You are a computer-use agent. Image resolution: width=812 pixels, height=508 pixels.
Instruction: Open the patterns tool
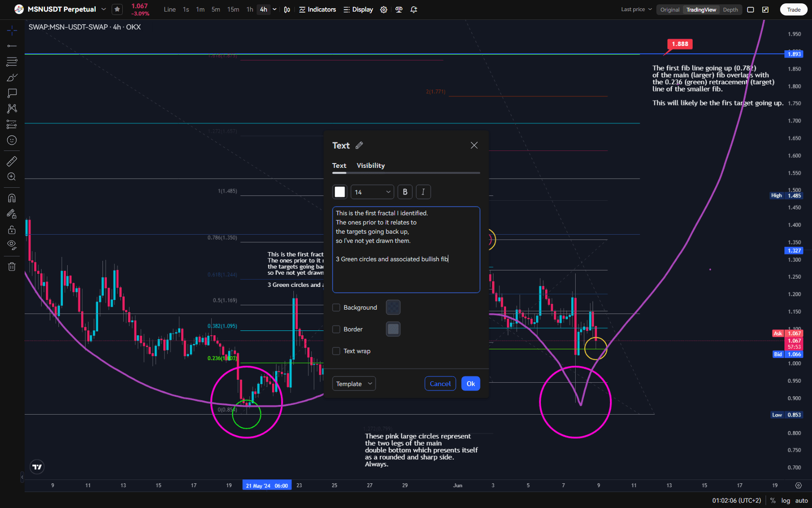[x=12, y=108]
